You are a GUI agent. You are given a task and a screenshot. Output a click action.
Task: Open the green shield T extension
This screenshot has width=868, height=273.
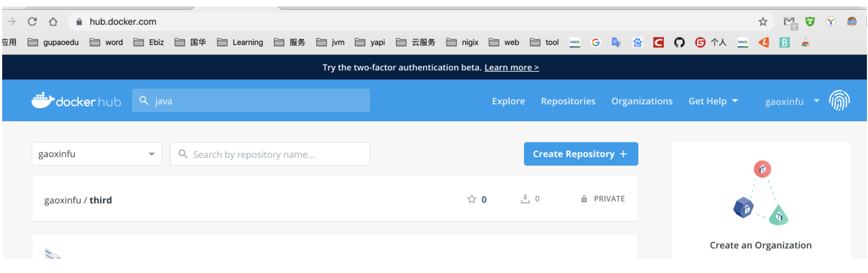click(x=810, y=22)
